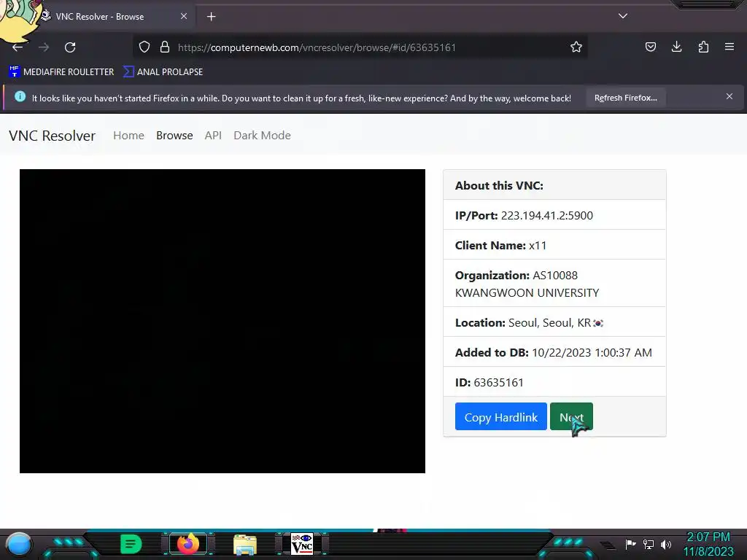Open the green notes app taskbar icon

[131, 544]
